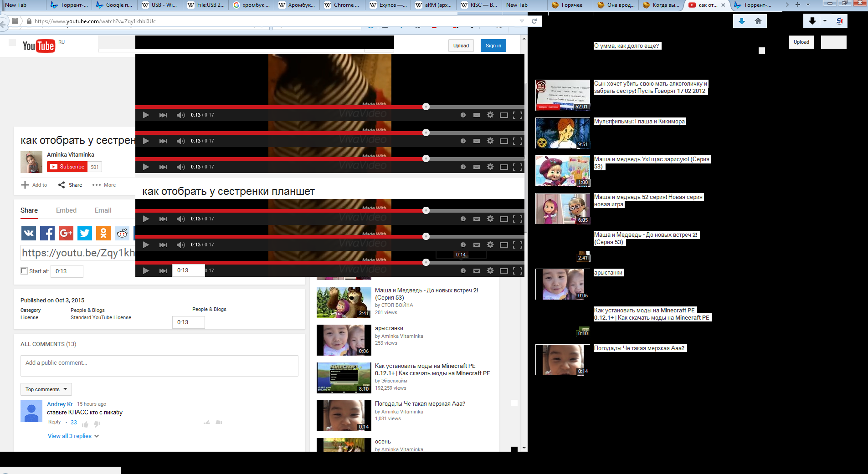Switch to the Share tab
Viewport: 868px width, 474px height.
pos(29,210)
